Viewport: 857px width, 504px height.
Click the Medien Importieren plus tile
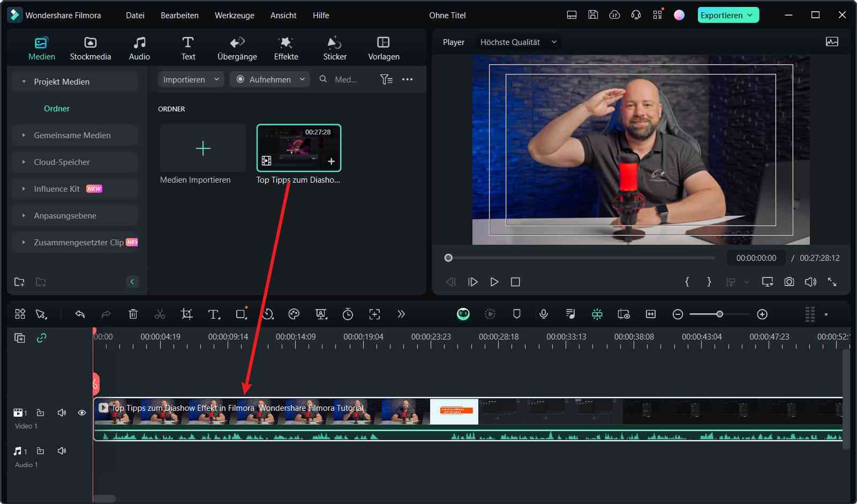click(203, 148)
